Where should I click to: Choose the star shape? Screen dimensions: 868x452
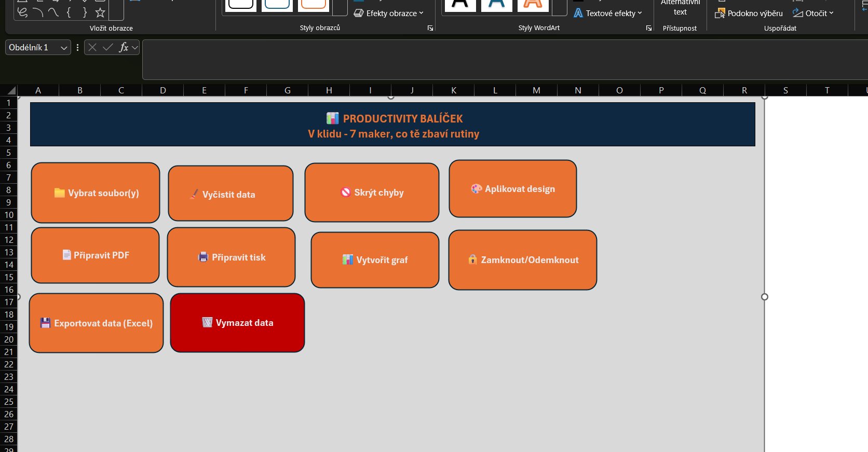click(100, 12)
